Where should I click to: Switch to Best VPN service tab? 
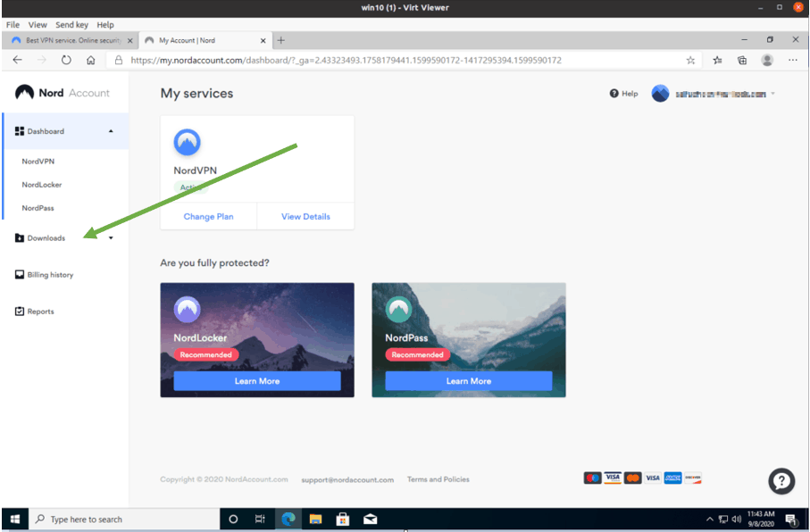72,40
